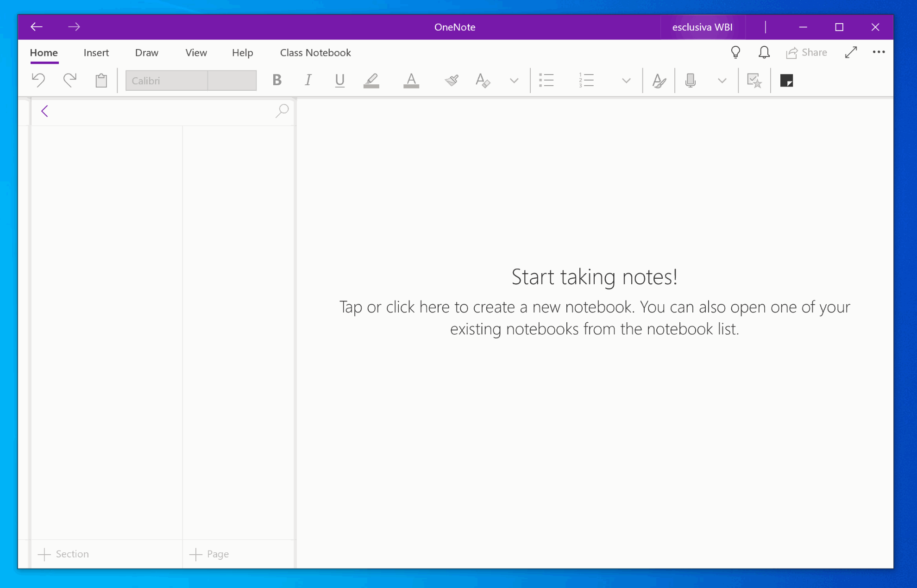Click the Undo icon
Viewport: 917px width, 588px height.
[38, 80]
